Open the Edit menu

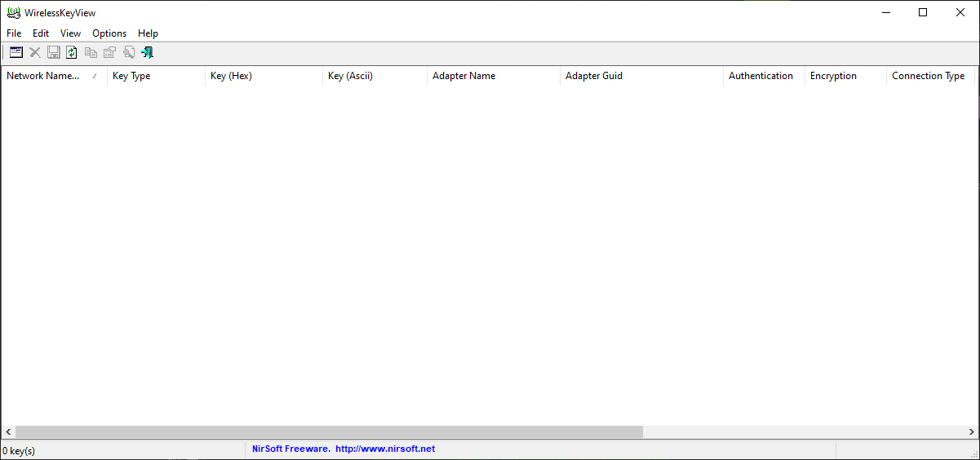41,33
